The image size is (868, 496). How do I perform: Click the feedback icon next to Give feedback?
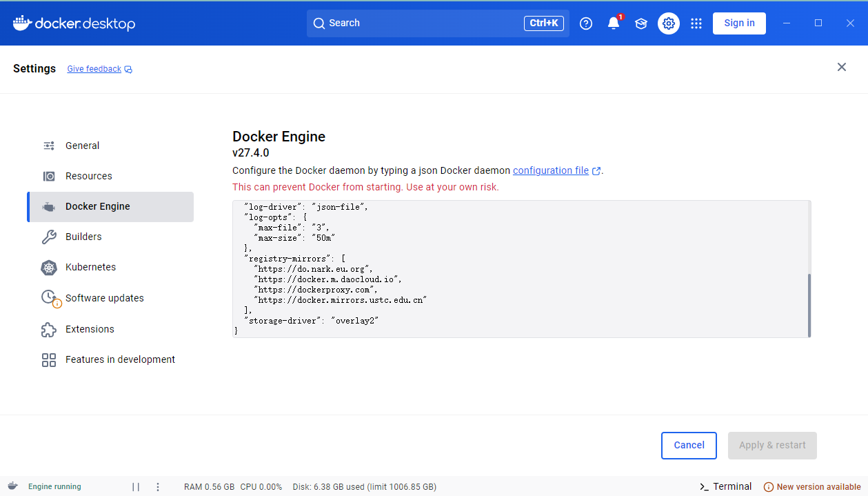[128, 70]
